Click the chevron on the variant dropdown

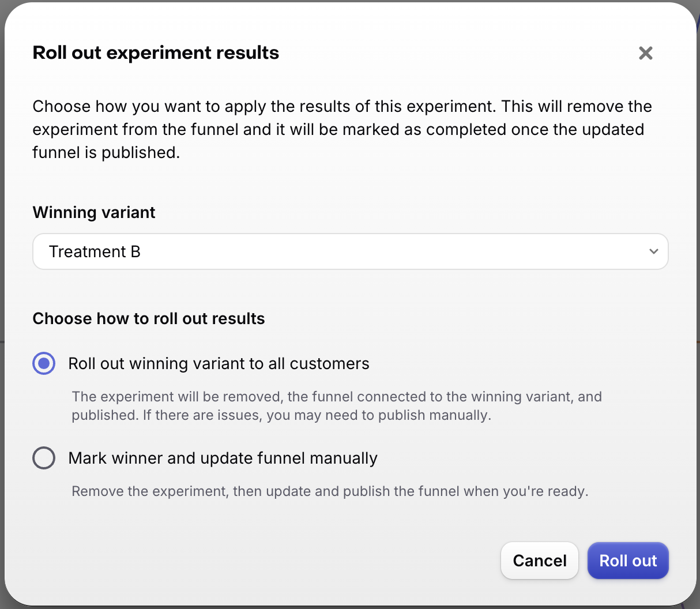tap(653, 251)
